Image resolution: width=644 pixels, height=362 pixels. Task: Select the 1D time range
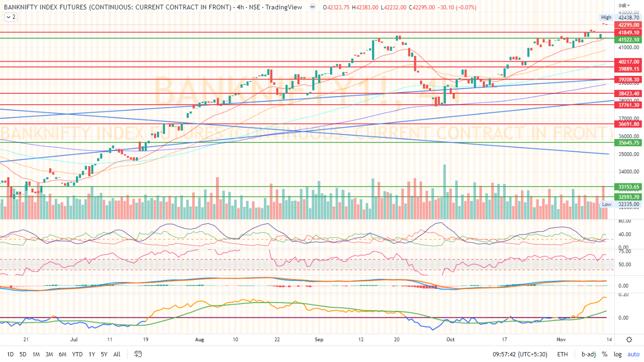pos(10,354)
